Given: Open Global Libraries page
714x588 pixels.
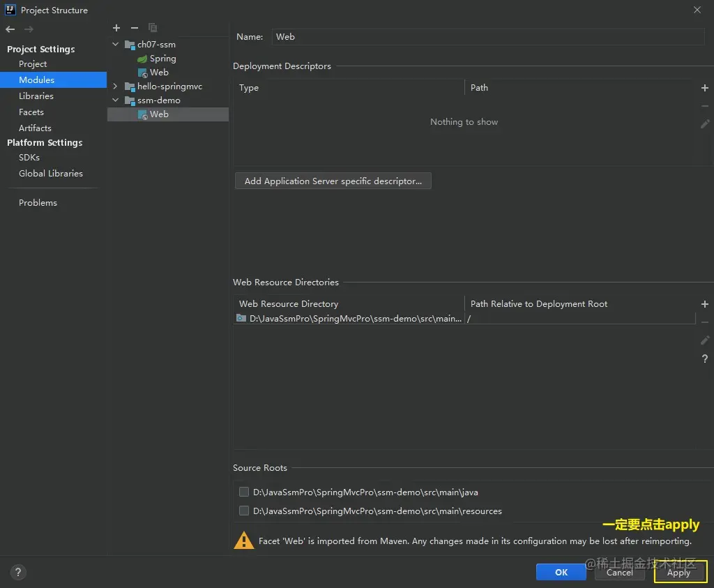Looking at the screenshot, I should tap(51, 174).
